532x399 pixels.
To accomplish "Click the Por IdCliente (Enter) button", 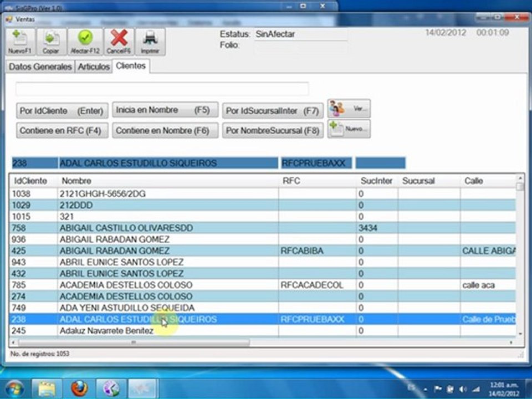I will [x=62, y=111].
